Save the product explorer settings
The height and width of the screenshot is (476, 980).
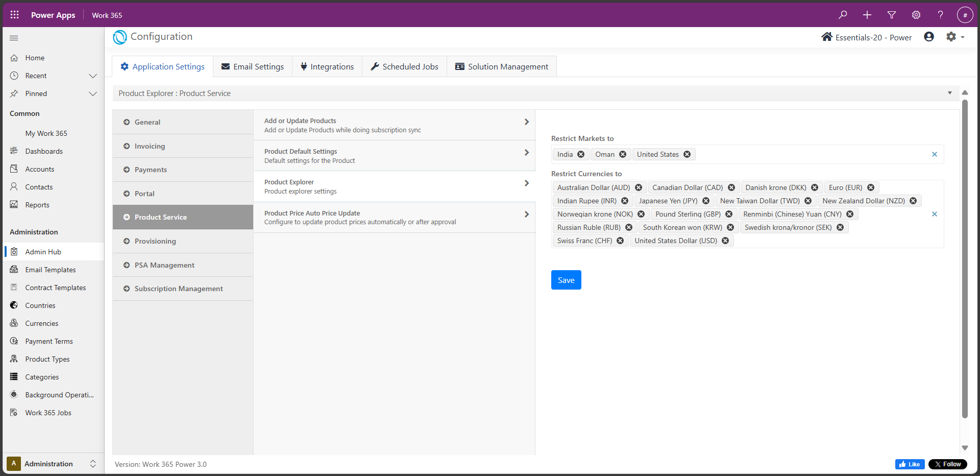click(566, 280)
